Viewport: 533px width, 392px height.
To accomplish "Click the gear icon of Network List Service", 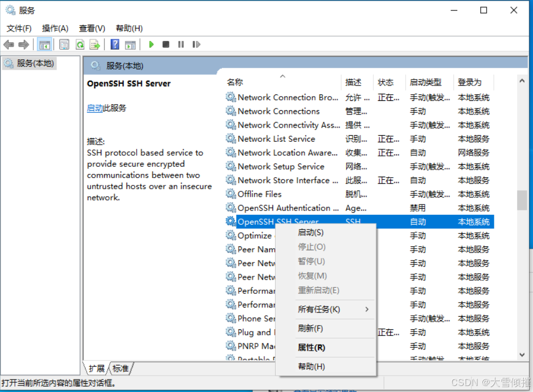I will click(x=231, y=138).
